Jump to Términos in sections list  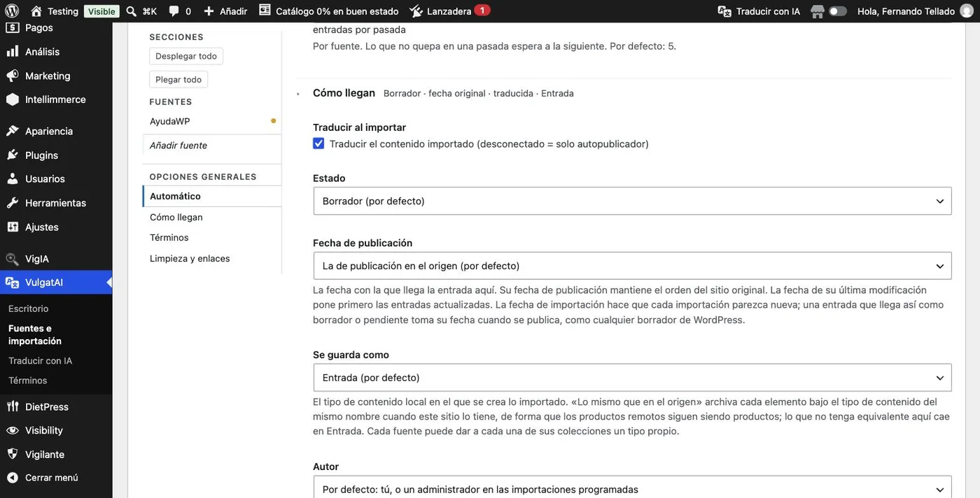pos(169,238)
